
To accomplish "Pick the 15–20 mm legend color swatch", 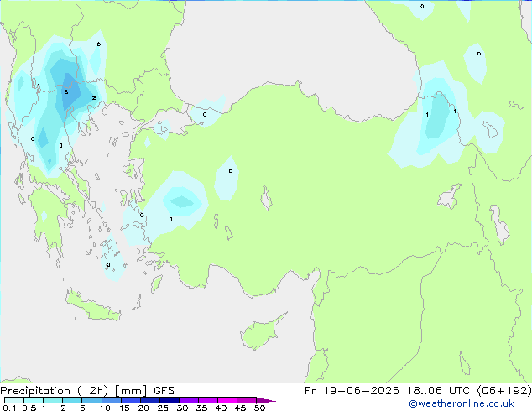I will tap(131, 400).
